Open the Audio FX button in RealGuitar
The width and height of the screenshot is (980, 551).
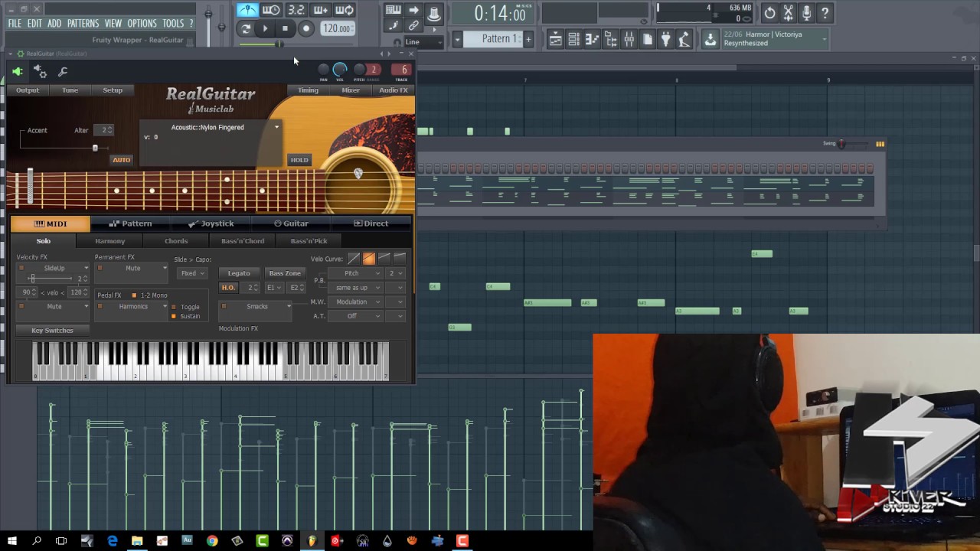click(394, 90)
